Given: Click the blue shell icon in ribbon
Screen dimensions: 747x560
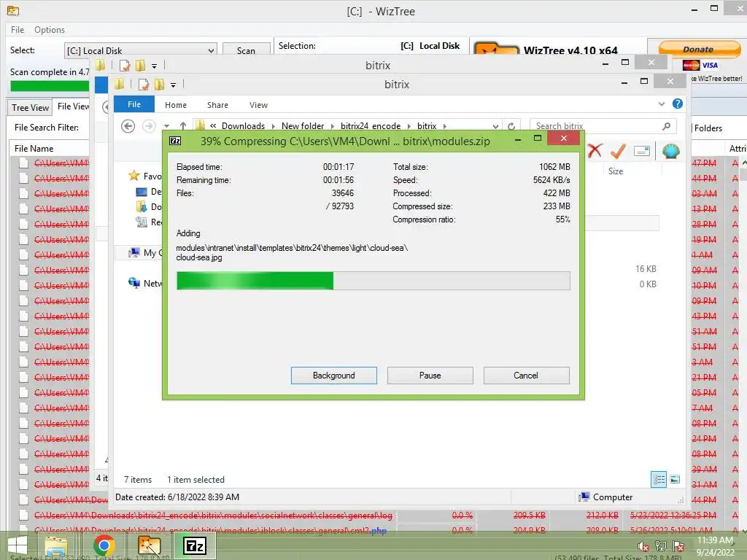Looking at the screenshot, I should (671, 151).
